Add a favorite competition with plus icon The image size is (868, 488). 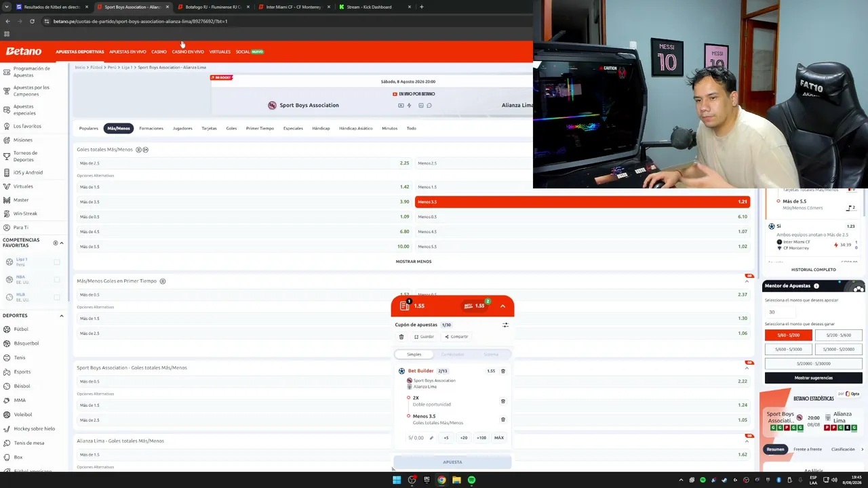[56, 243]
